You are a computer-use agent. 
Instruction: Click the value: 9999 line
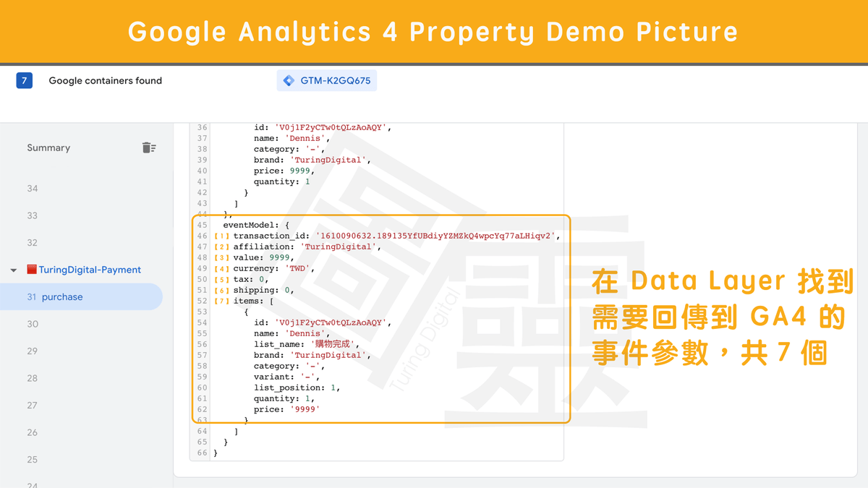263,257
